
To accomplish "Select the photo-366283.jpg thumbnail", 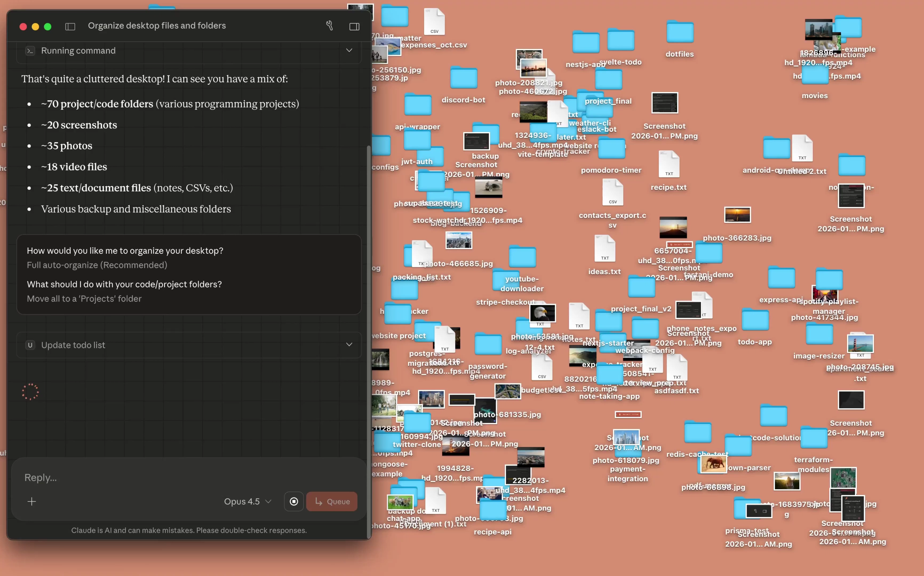I will [x=737, y=215].
